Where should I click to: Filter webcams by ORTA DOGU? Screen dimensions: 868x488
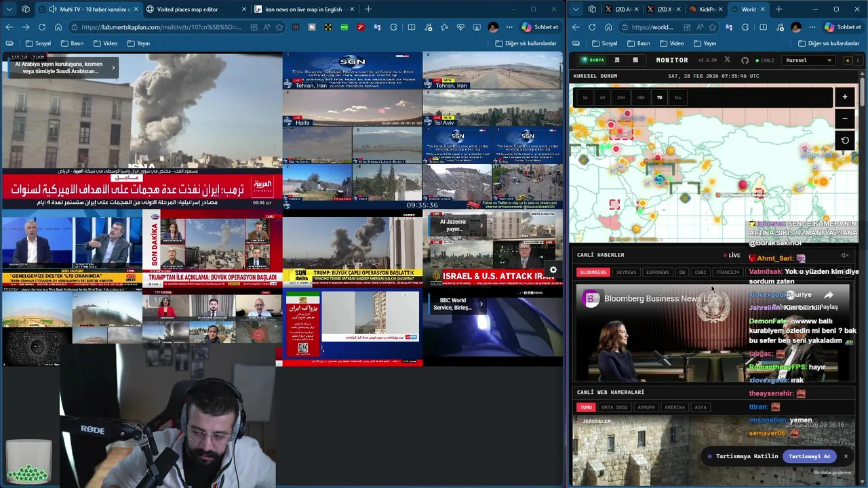614,407
